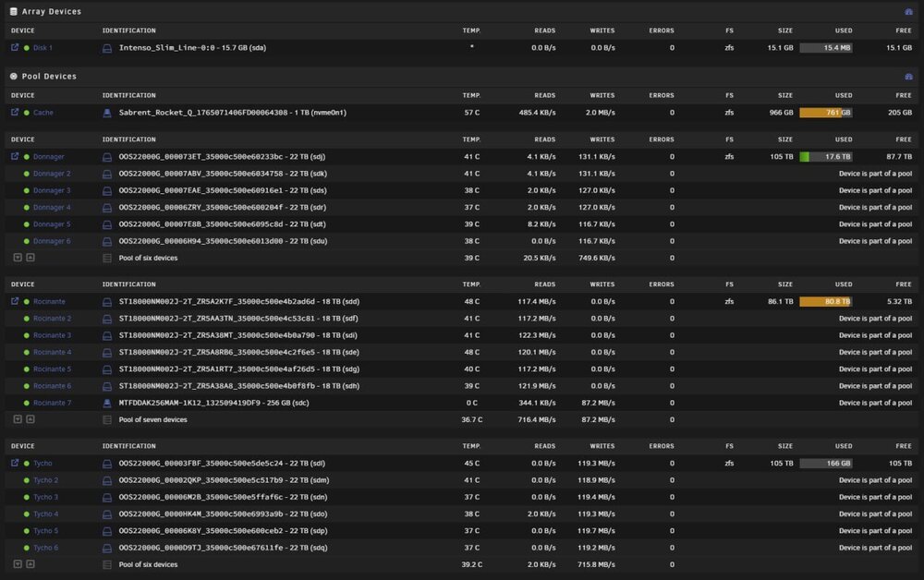Toggle the green status dot for Disk 1
This screenshot has width=924, height=580.
point(27,48)
